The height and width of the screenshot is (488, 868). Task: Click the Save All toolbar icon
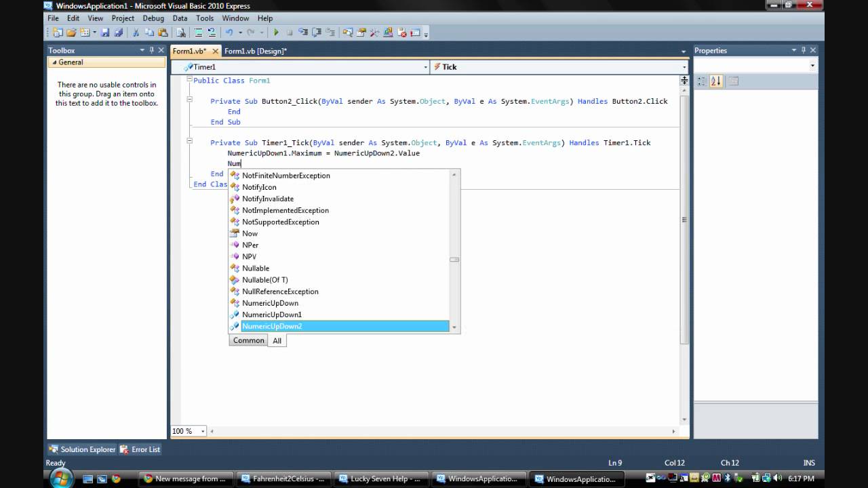[119, 33]
